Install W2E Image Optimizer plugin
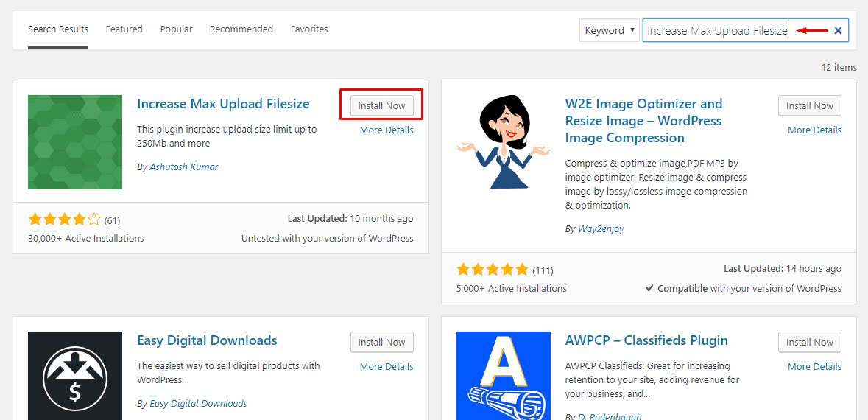868x420 pixels. pos(810,105)
